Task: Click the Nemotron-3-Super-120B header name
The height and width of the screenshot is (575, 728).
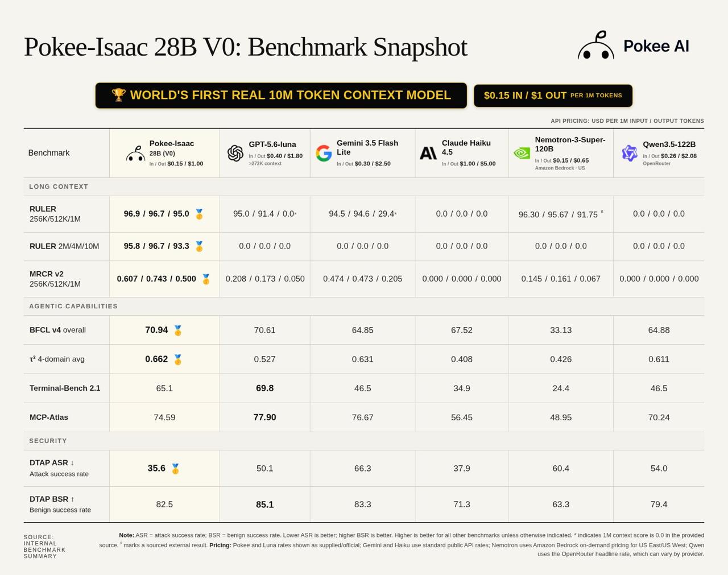Action: [570, 144]
